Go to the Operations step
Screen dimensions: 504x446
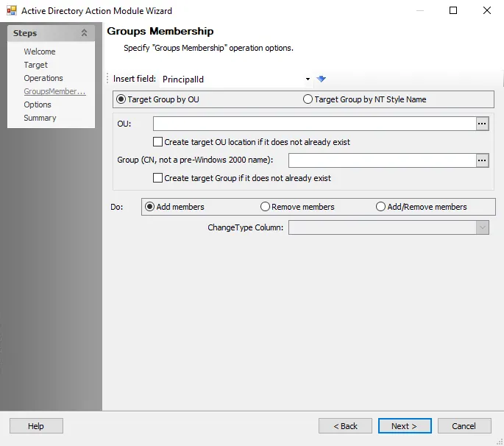(x=43, y=78)
